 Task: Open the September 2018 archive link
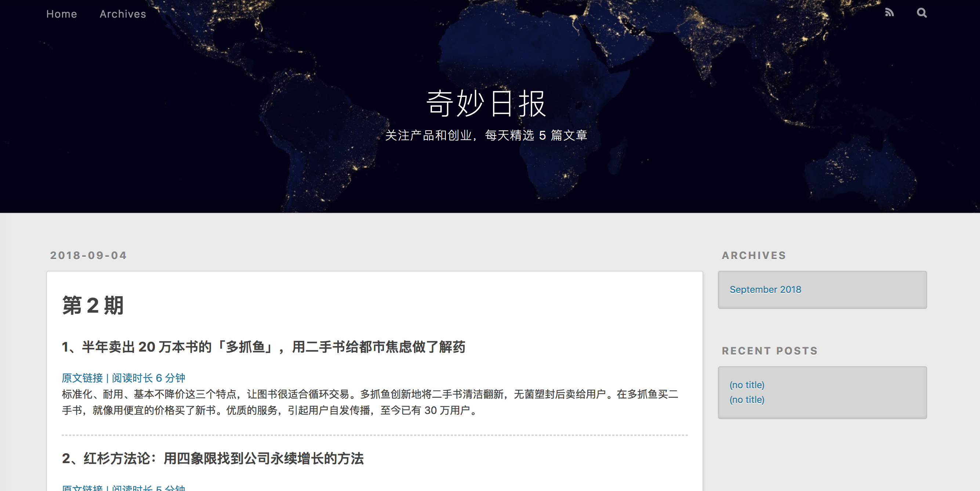(x=765, y=290)
